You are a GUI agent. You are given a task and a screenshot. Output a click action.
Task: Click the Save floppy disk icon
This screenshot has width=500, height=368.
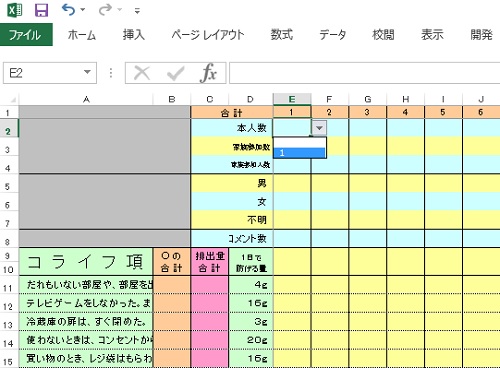click(41, 10)
